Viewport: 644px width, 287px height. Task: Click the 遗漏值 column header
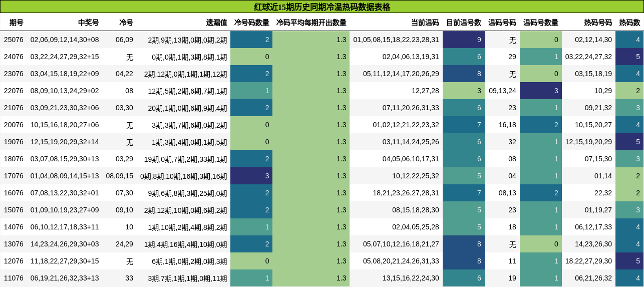pyautogui.click(x=217, y=23)
